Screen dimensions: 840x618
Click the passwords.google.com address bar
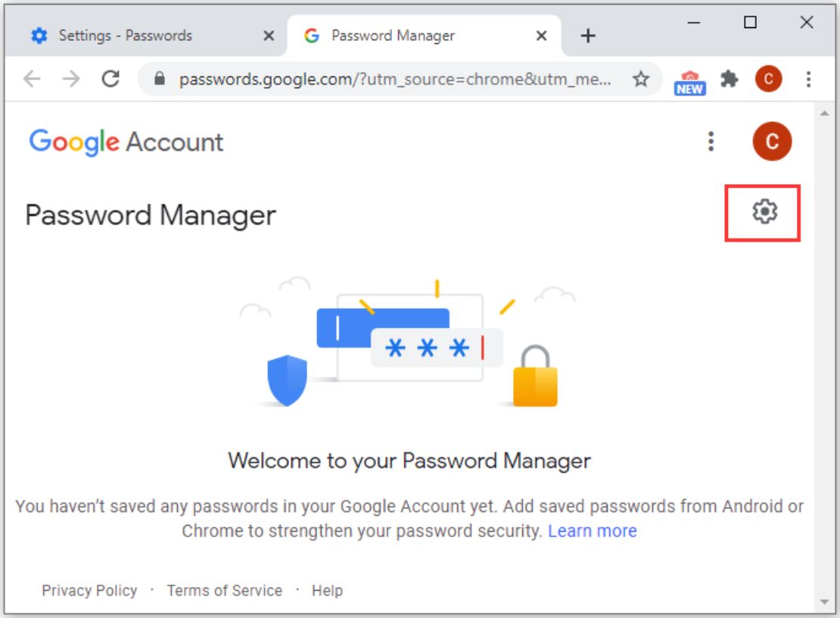point(395,80)
